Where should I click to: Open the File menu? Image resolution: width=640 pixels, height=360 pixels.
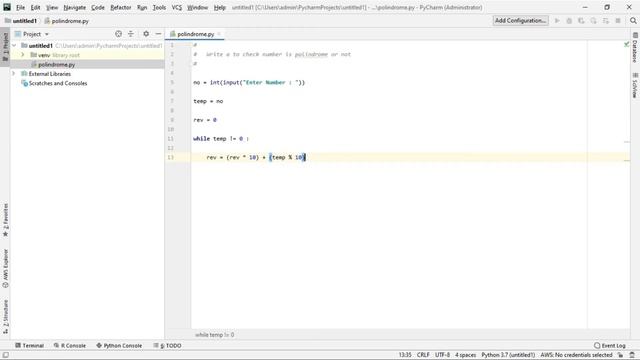tap(20, 7)
